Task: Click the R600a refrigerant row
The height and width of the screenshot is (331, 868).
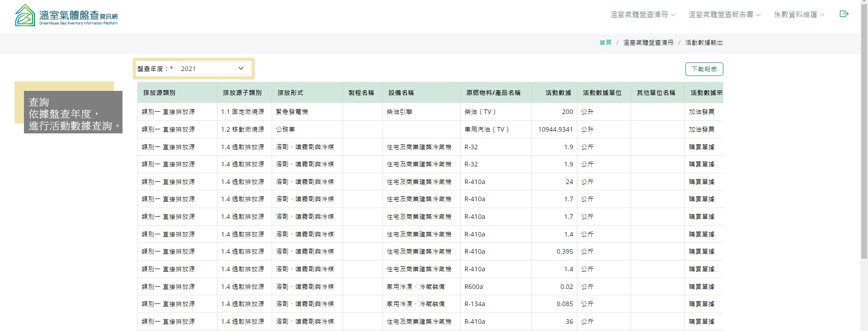Action: pos(474,287)
